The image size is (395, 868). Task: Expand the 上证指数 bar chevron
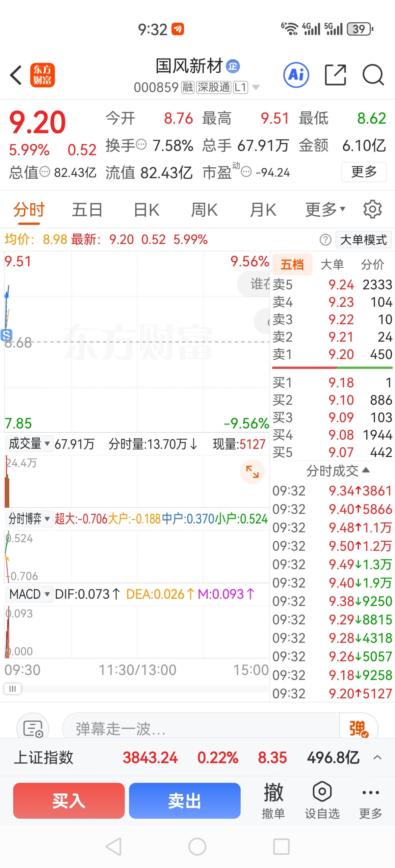[378, 758]
